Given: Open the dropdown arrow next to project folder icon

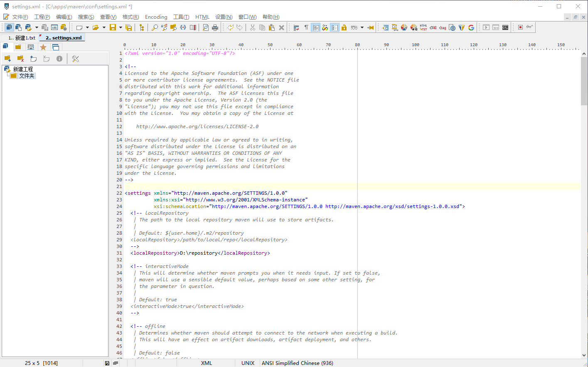Looking at the screenshot, I should click(x=37, y=27).
